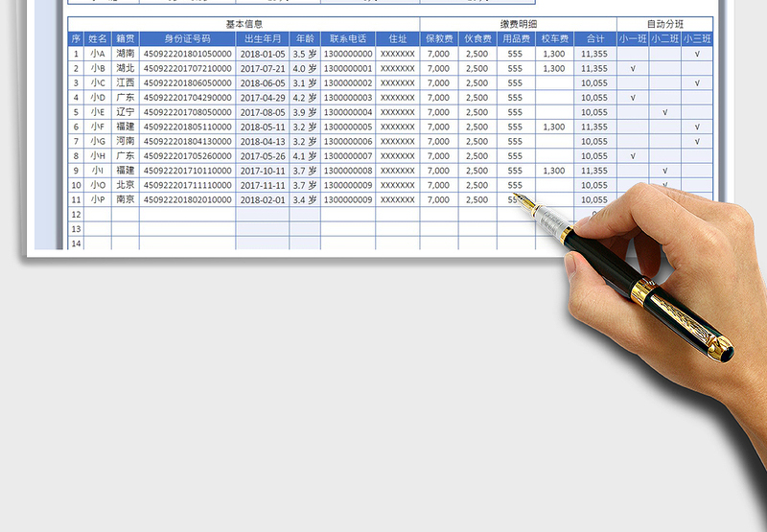Image resolution: width=767 pixels, height=532 pixels.
Task: Select the name cell 小C
Action: pos(98,83)
